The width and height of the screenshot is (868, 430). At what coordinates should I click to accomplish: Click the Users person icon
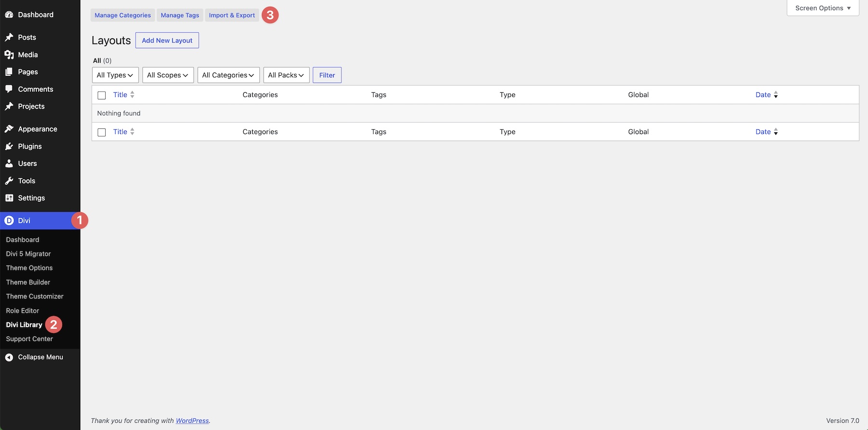pos(9,164)
